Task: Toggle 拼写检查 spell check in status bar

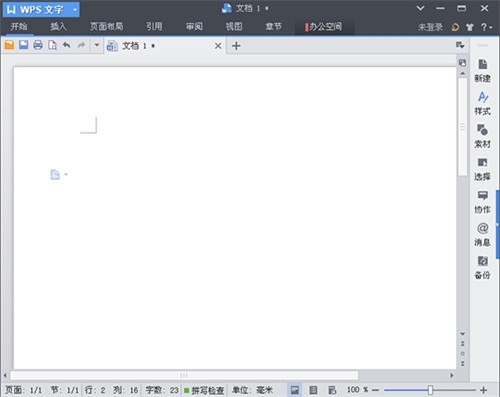Action: [204, 390]
